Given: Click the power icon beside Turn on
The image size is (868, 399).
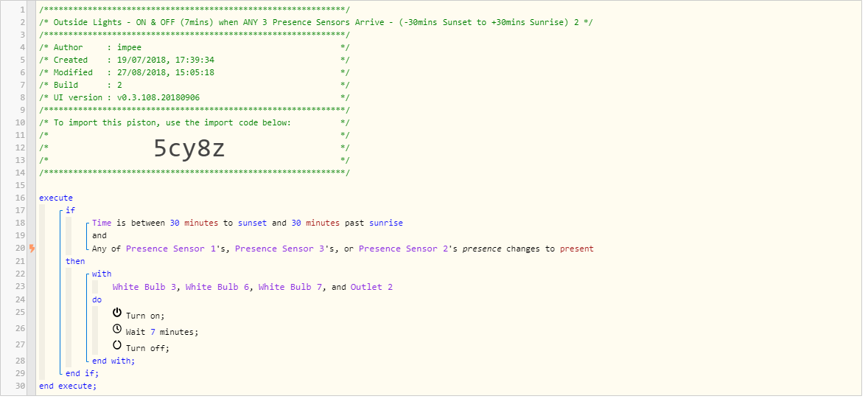Looking at the screenshot, I should click(117, 313).
